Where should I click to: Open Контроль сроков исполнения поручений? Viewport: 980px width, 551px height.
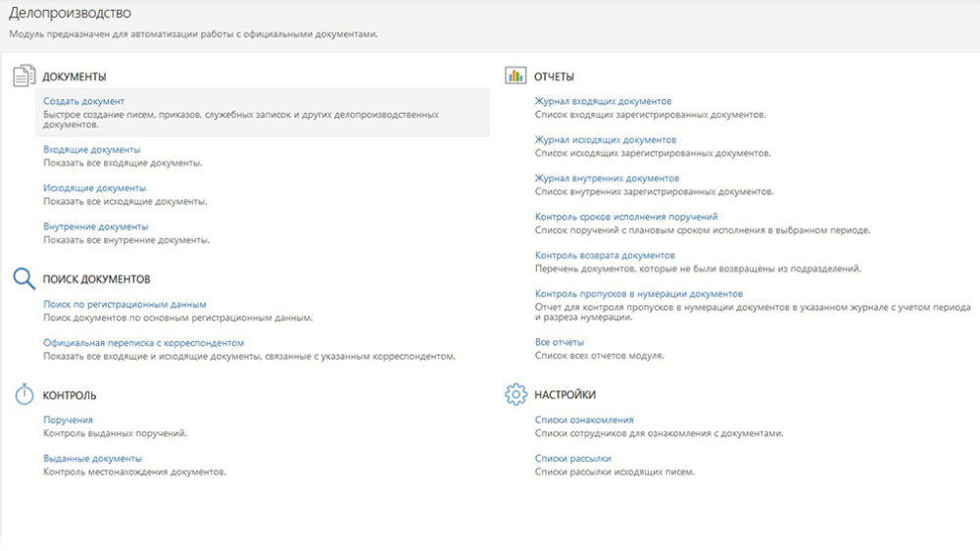626,217
